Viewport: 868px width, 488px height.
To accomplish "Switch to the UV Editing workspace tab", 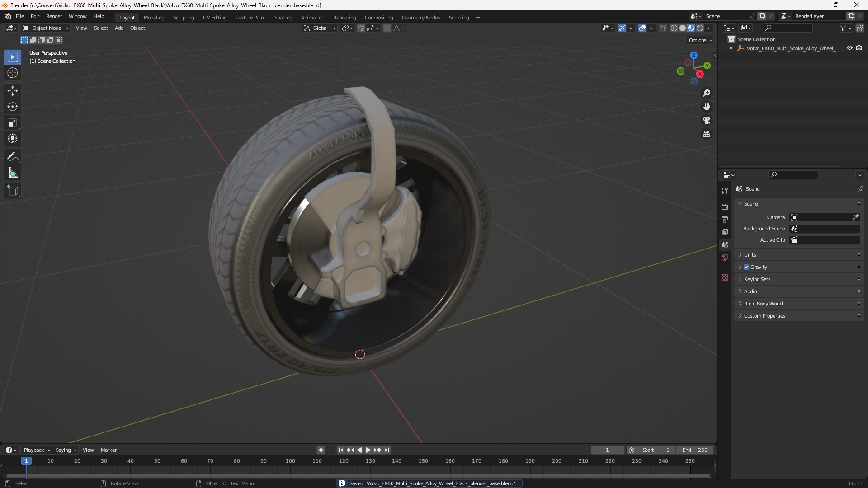I will (215, 18).
